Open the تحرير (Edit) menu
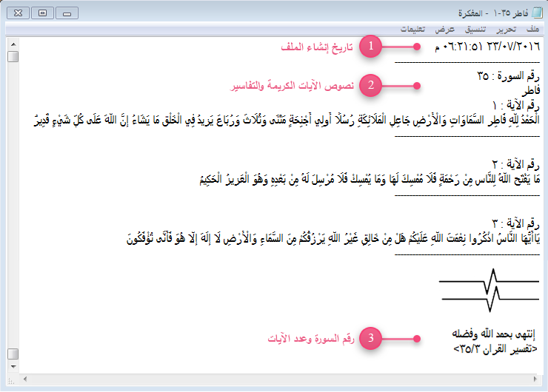 506,29
